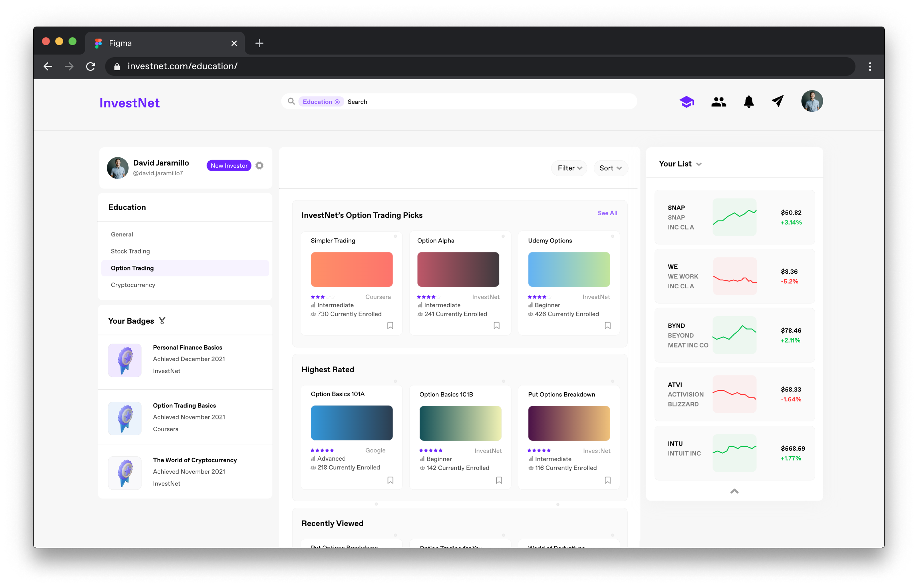Click the @david.jaramillo7 handle
This screenshot has height=588, width=918.
[x=158, y=173]
